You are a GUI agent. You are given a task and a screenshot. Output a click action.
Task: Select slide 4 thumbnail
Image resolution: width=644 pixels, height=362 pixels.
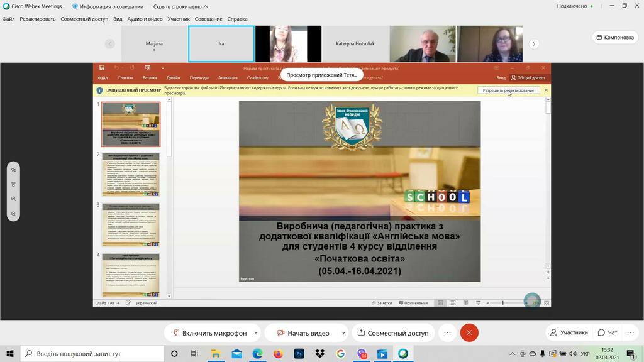(x=131, y=275)
